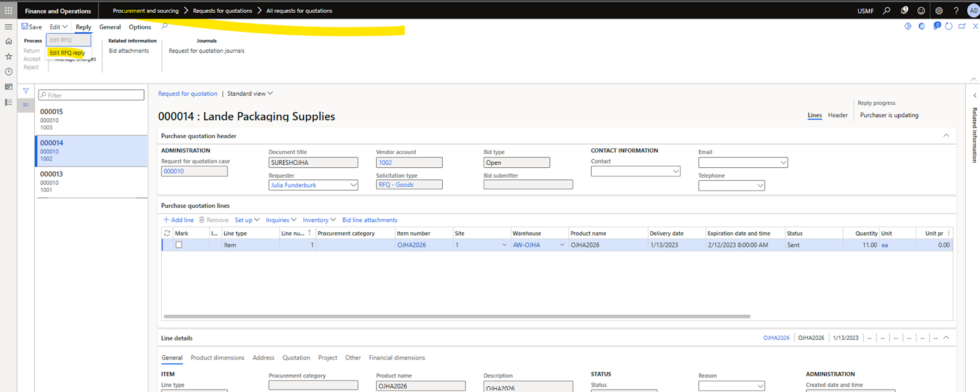Screen dimensions: 980x392
Task: Open the Options ribbon tab
Action: pyautogui.click(x=140, y=27)
